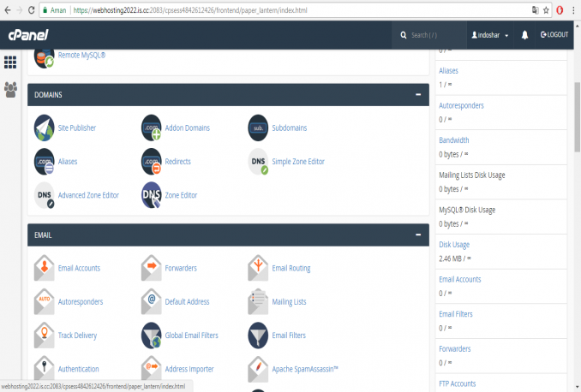Open the Site Publisher link

tap(77, 128)
